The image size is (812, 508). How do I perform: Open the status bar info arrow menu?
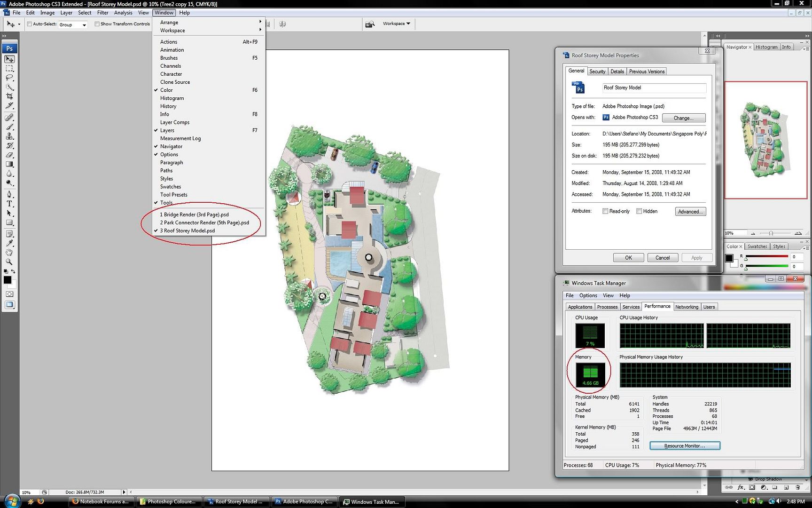(x=124, y=492)
